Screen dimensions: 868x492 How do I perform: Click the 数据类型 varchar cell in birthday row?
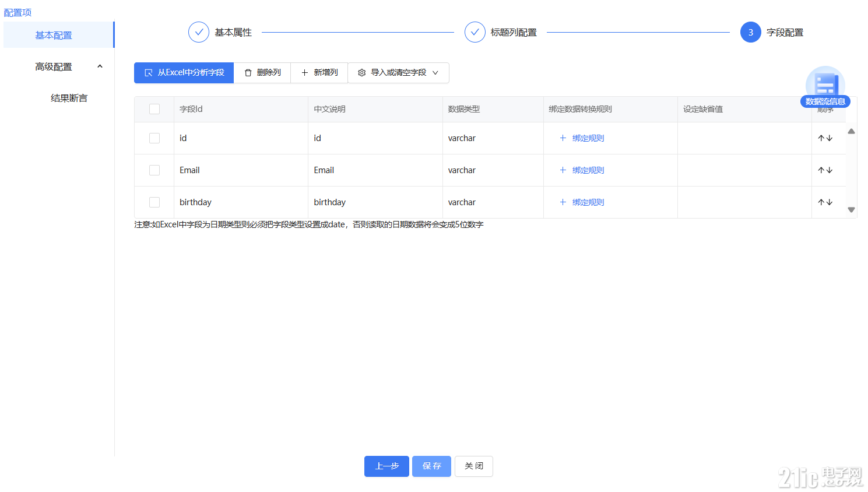493,202
